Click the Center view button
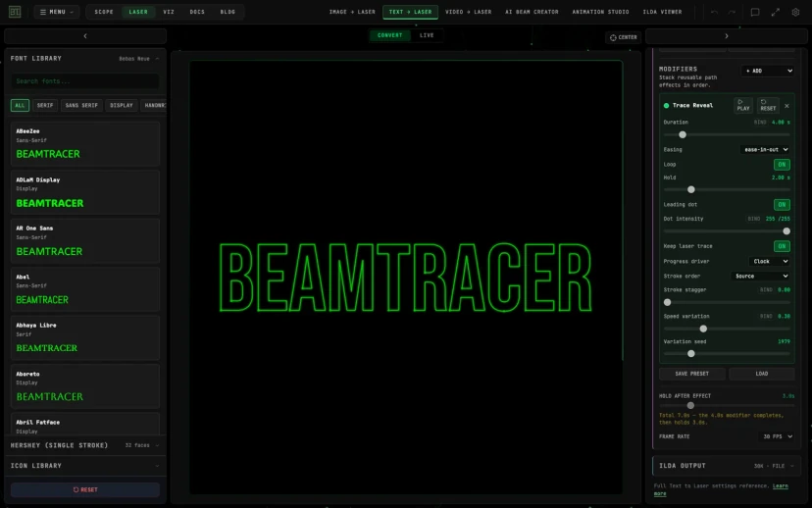This screenshot has width=812, height=508. pos(624,37)
